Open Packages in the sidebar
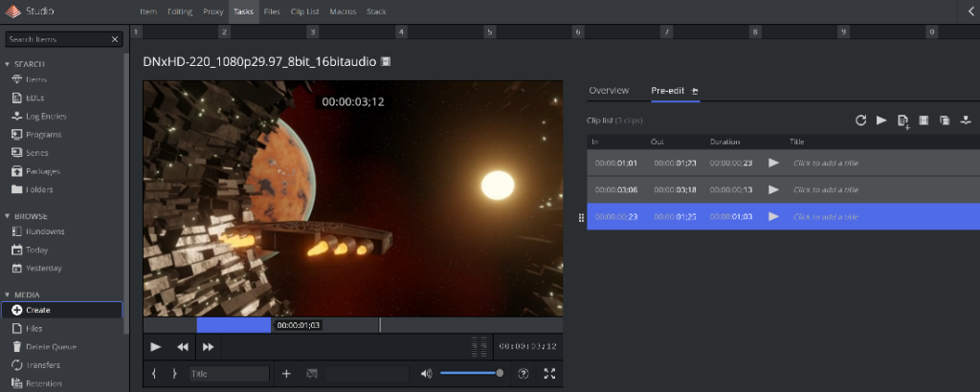 (x=42, y=171)
